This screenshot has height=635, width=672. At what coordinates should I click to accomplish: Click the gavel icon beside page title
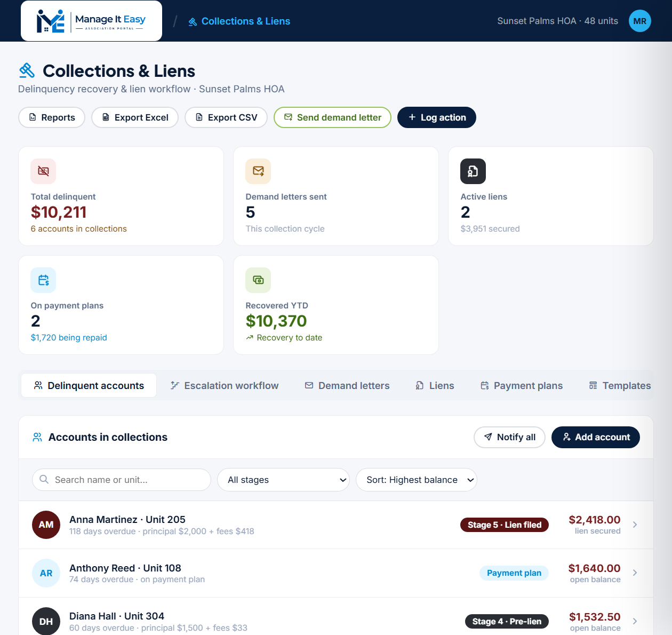pyautogui.click(x=27, y=70)
